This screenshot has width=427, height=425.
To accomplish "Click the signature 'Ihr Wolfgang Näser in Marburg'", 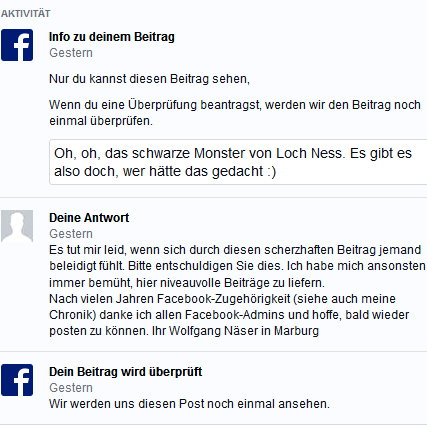I will click(x=235, y=331).
